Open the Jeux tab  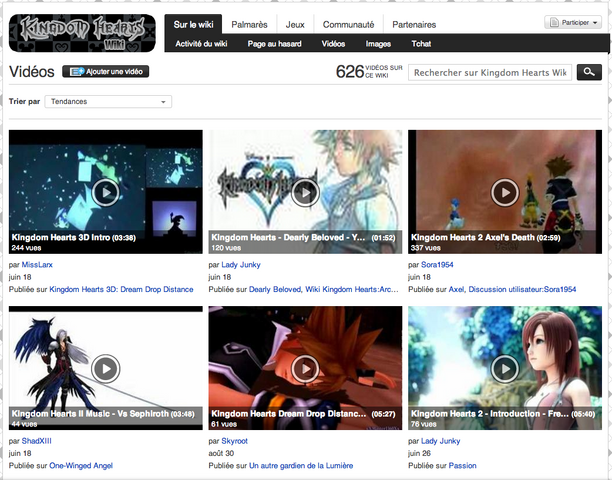click(x=295, y=25)
